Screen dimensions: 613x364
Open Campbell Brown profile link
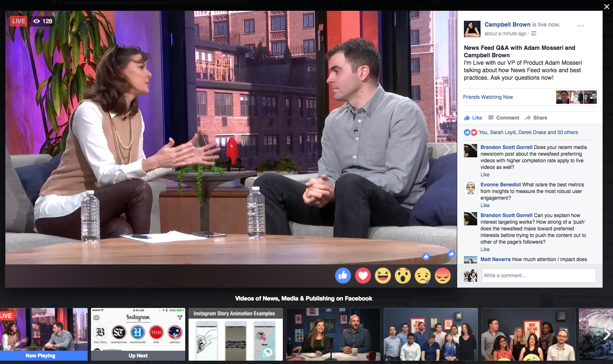pos(508,24)
